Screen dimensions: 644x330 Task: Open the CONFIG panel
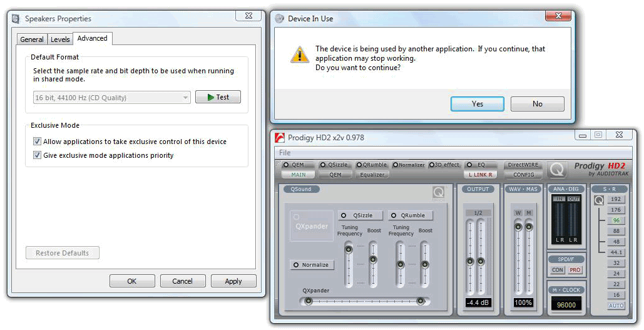pos(523,175)
